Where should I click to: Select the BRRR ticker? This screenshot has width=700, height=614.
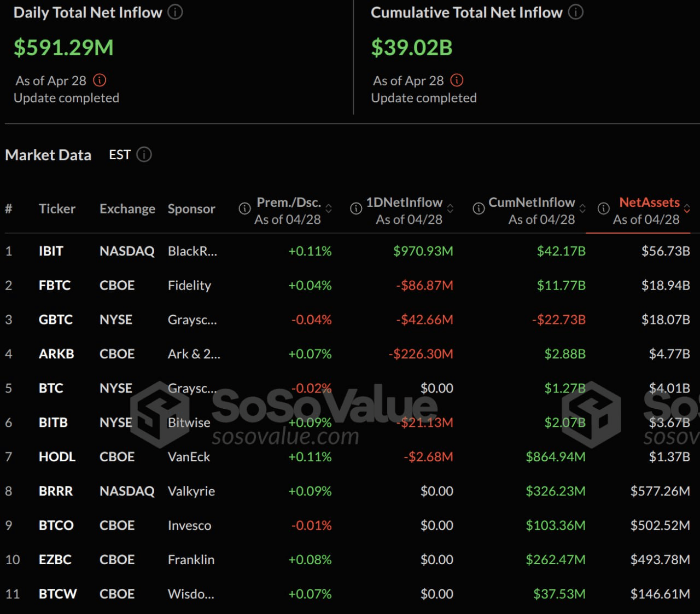click(56, 491)
